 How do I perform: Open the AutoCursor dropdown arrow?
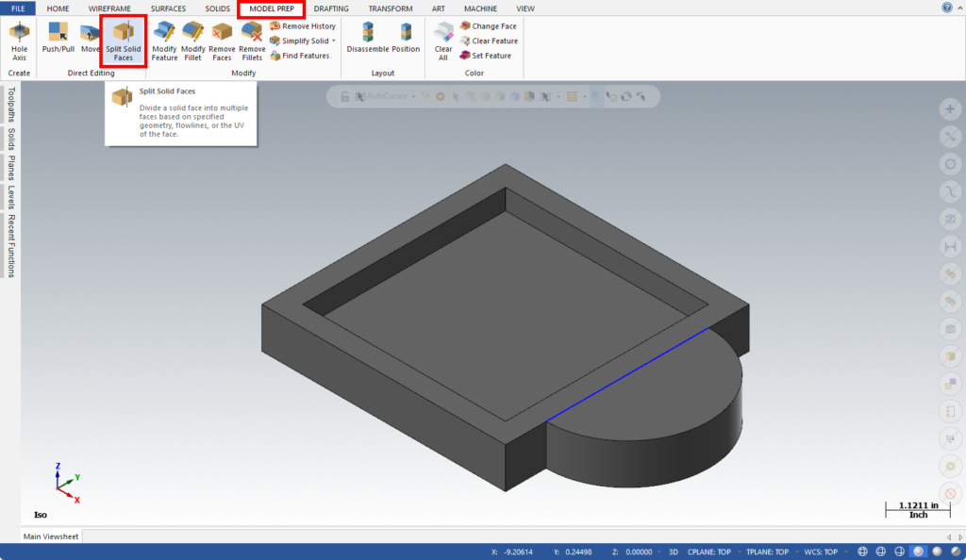(413, 96)
